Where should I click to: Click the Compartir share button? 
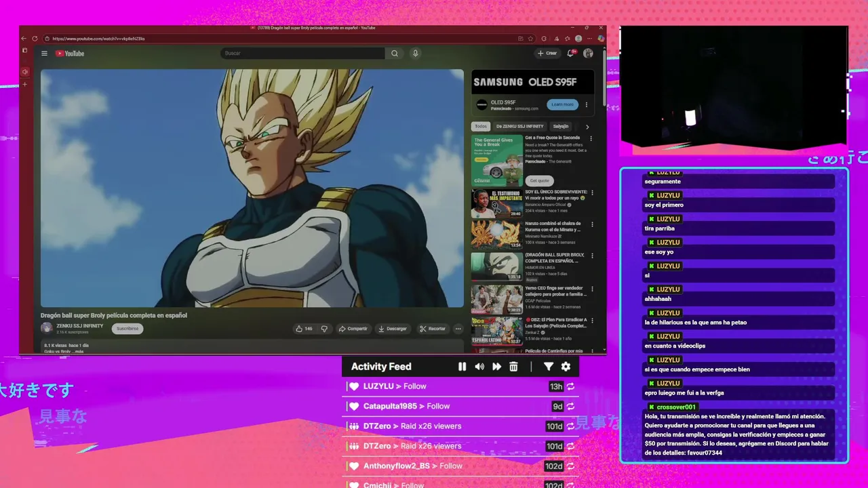tap(353, 329)
